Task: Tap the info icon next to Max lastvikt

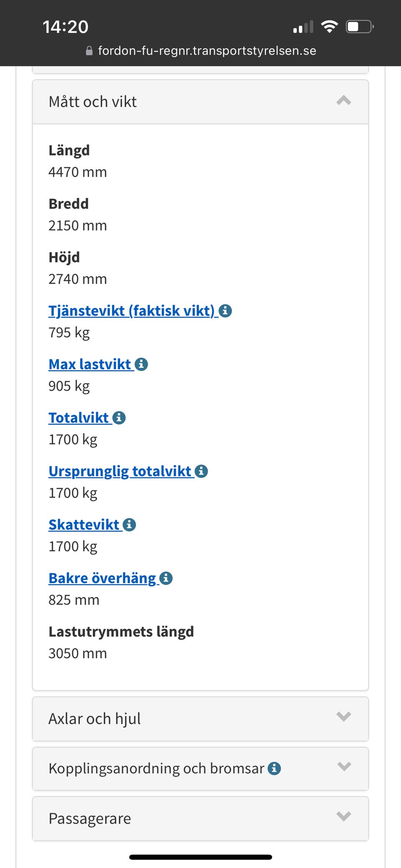Action: 141,364
